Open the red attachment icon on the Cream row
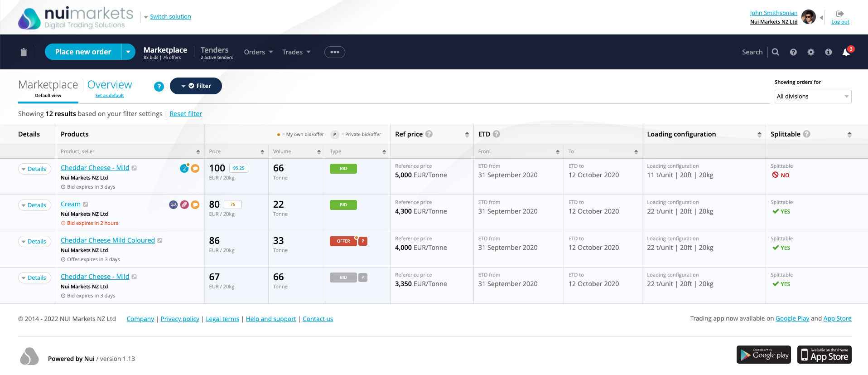The width and height of the screenshot is (868, 375). [184, 205]
